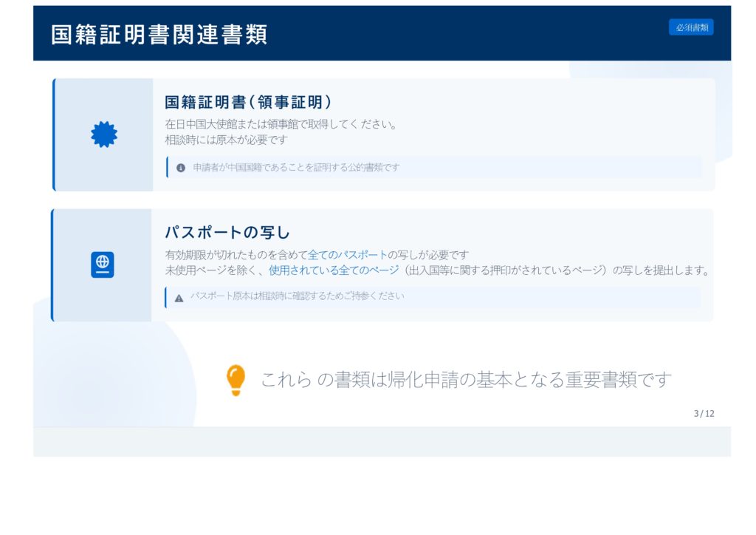Click the note about proving Chinese nationality
756x535 pixels.
296,168
